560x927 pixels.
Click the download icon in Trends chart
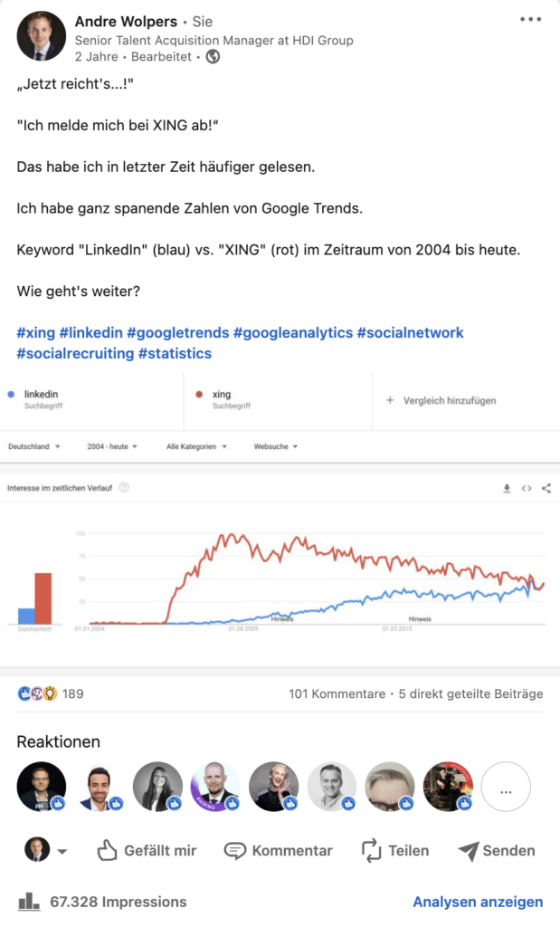coord(508,488)
